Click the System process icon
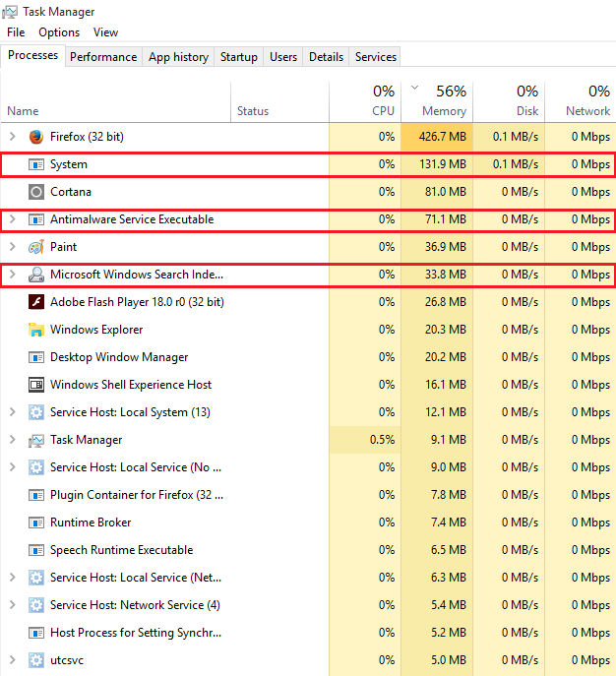The height and width of the screenshot is (676, 616). [x=36, y=164]
